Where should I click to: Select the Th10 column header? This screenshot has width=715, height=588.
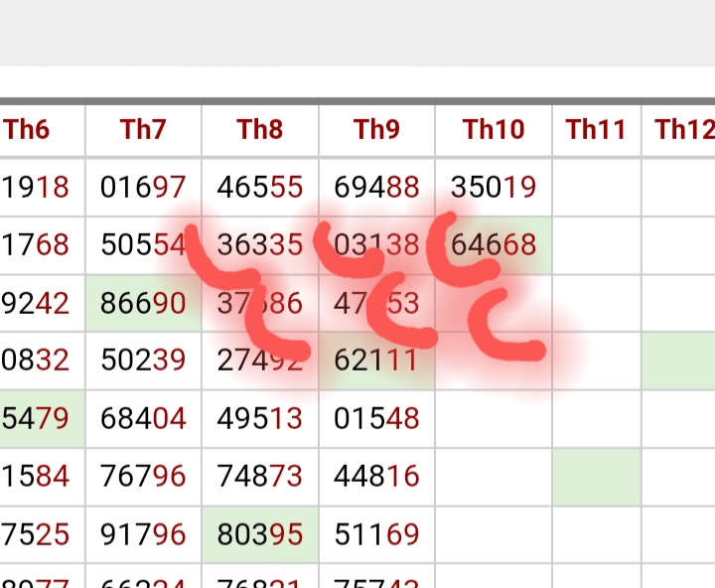click(494, 130)
